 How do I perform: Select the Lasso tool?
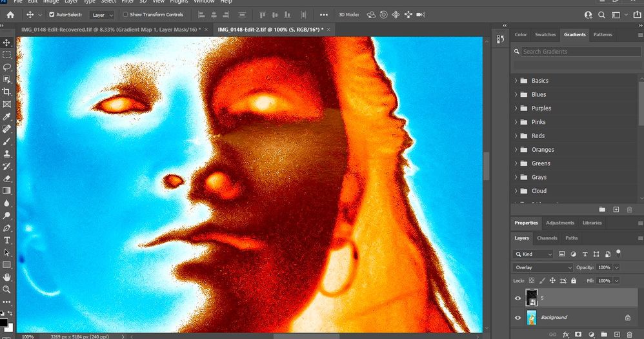point(6,67)
